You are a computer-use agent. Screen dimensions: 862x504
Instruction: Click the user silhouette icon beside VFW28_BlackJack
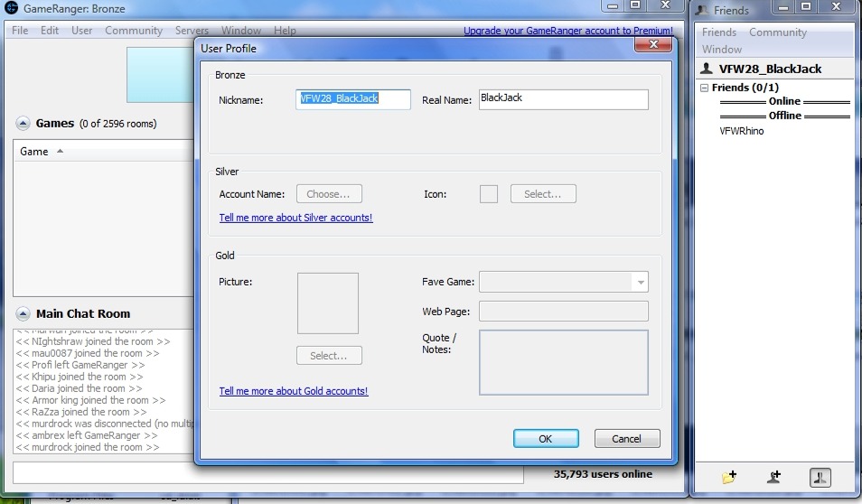tap(707, 69)
